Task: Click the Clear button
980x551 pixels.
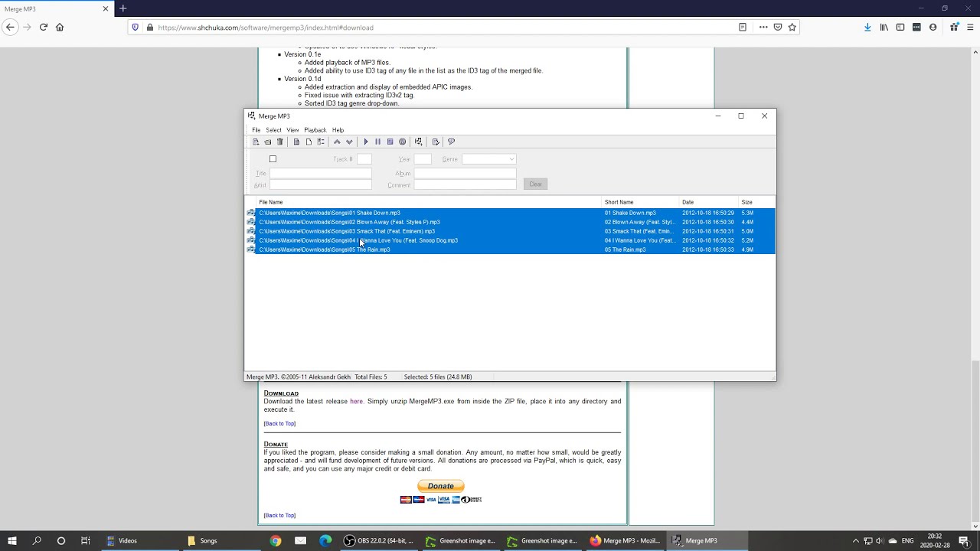Action: (x=535, y=184)
